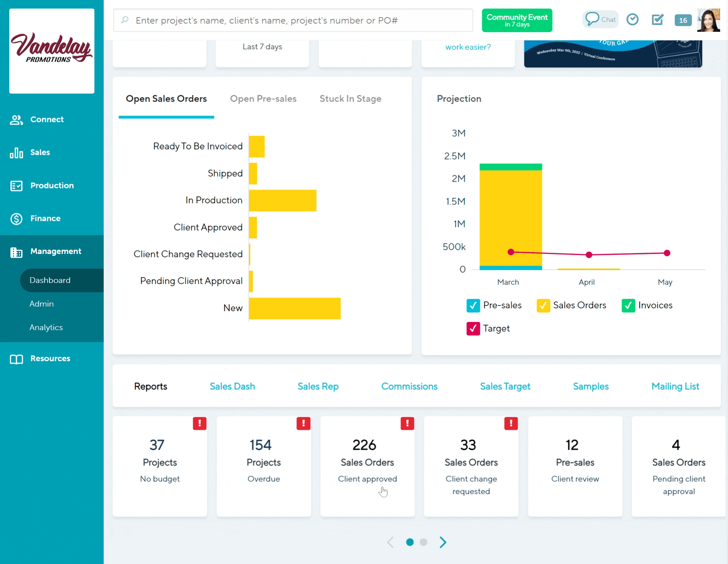This screenshot has width=728, height=564.
Task: Click the Management section to expand it
Action: click(56, 251)
